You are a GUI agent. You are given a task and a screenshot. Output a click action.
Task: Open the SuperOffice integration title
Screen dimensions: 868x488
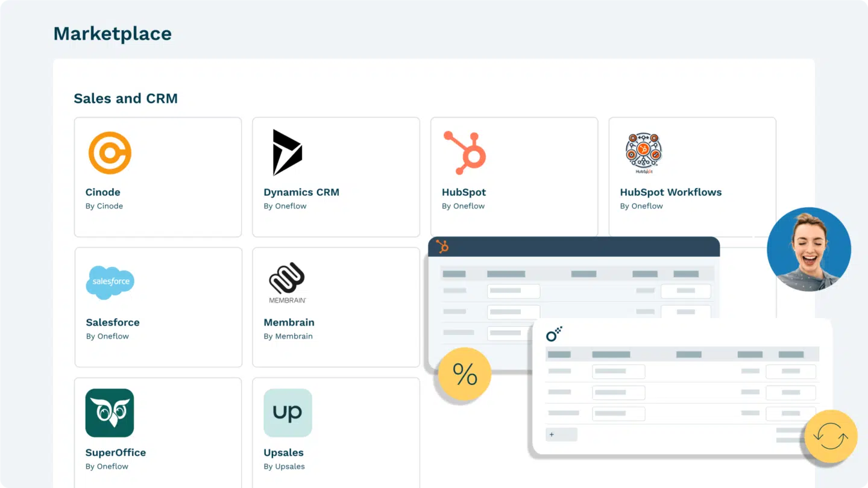116,452
